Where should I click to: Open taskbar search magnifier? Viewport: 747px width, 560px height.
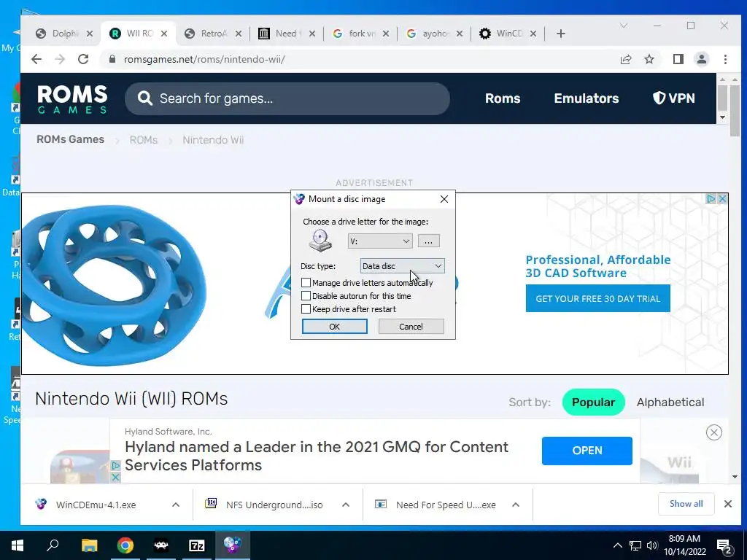53,545
